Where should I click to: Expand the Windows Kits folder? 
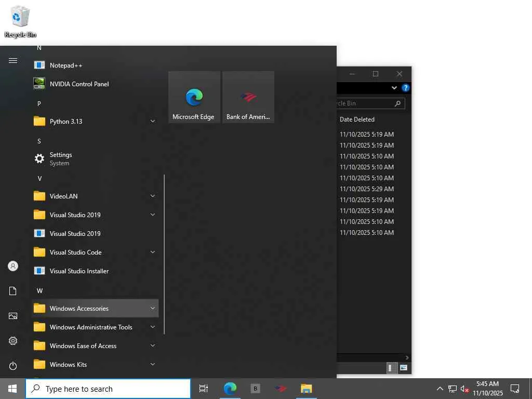(95, 364)
